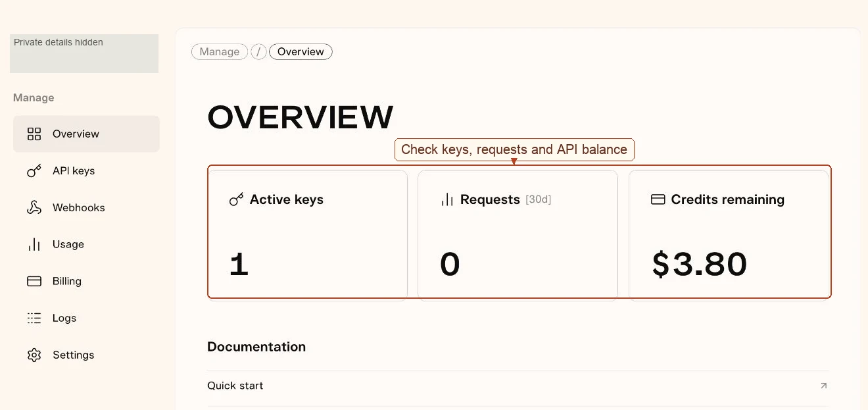The width and height of the screenshot is (868, 410).
Task: Click the Manage breadcrumb pill
Action: click(220, 52)
